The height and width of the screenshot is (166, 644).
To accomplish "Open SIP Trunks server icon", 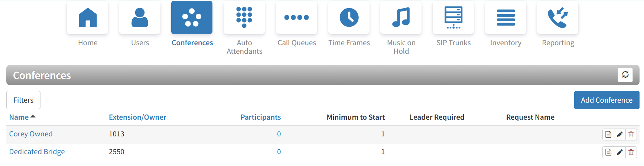I will (453, 18).
